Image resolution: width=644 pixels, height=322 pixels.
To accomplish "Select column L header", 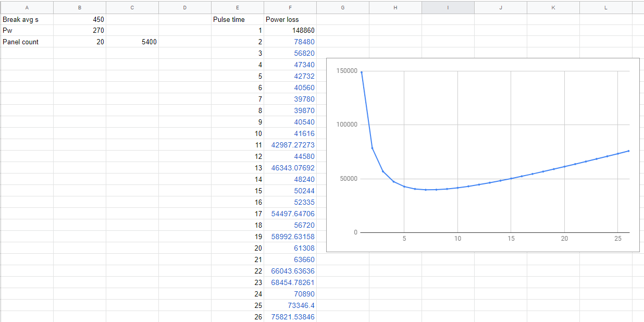I will point(605,7).
